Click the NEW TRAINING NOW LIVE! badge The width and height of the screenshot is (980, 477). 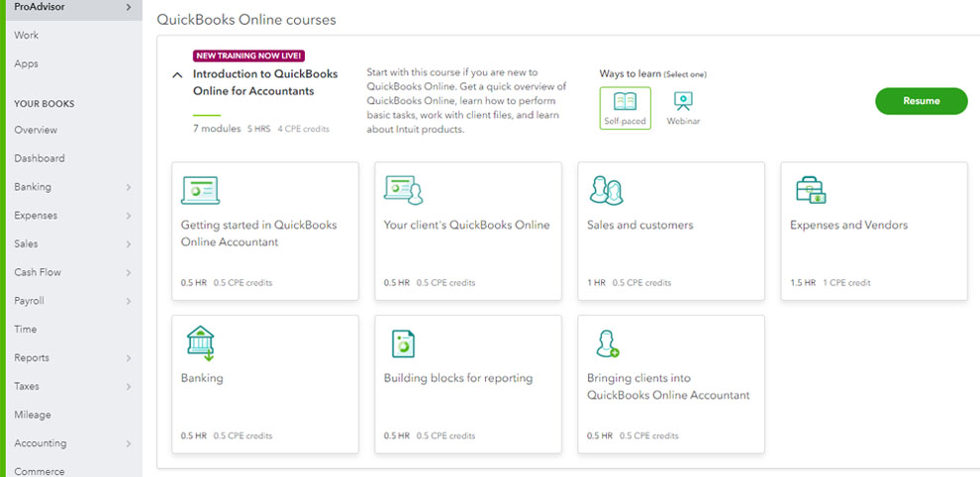click(249, 55)
